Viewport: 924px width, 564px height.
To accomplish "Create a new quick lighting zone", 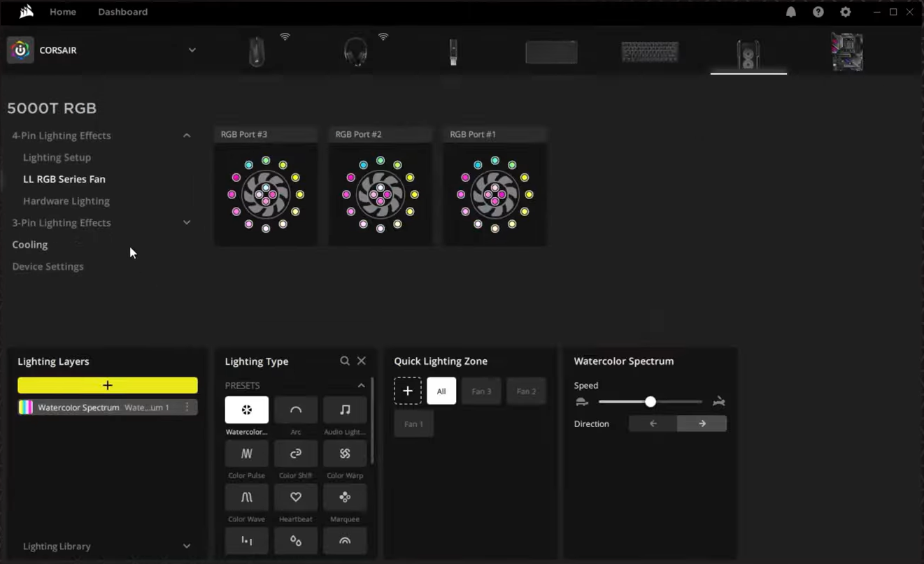I will (408, 391).
